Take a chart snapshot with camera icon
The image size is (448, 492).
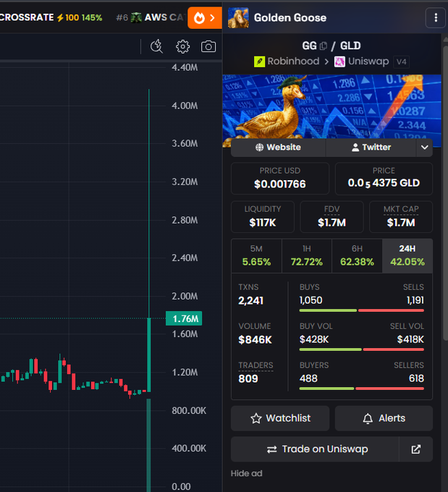(208, 47)
